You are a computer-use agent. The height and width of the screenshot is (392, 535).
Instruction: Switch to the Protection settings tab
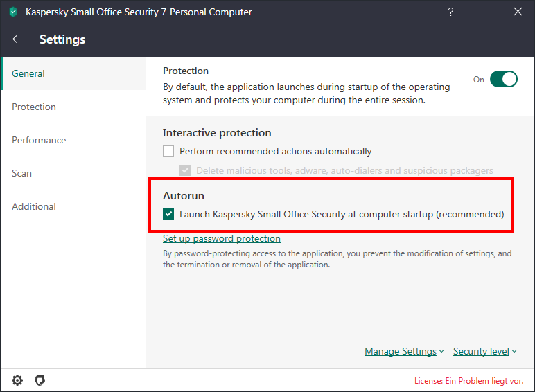34,107
